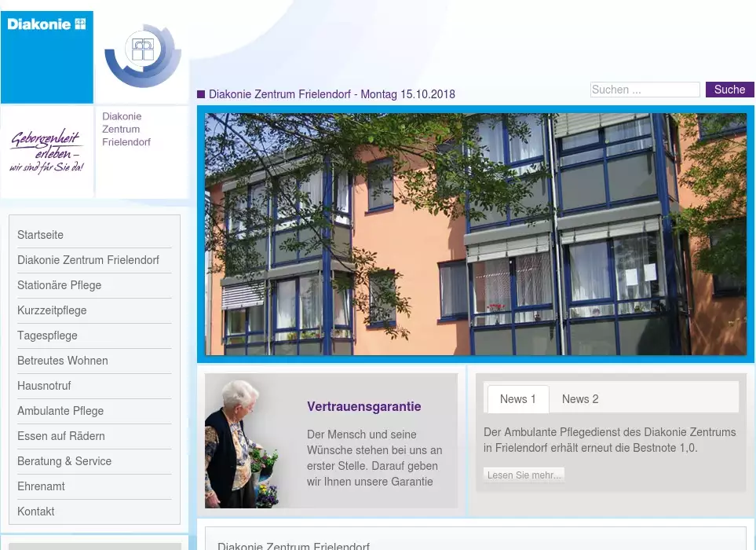The image size is (756, 550).
Task: Click the Lesen Sie mehr button
Action: click(x=524, y=475)
